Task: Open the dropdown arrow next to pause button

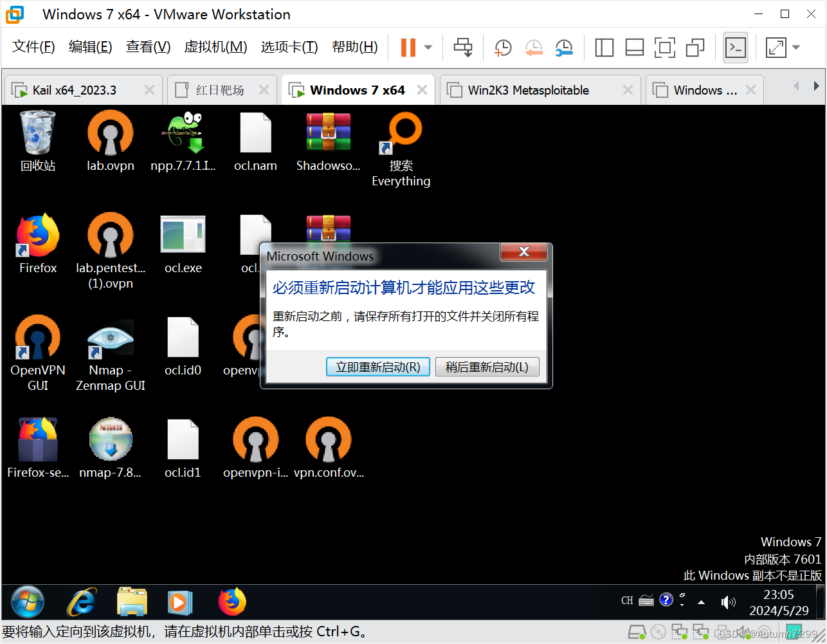Action: [428, 48]
